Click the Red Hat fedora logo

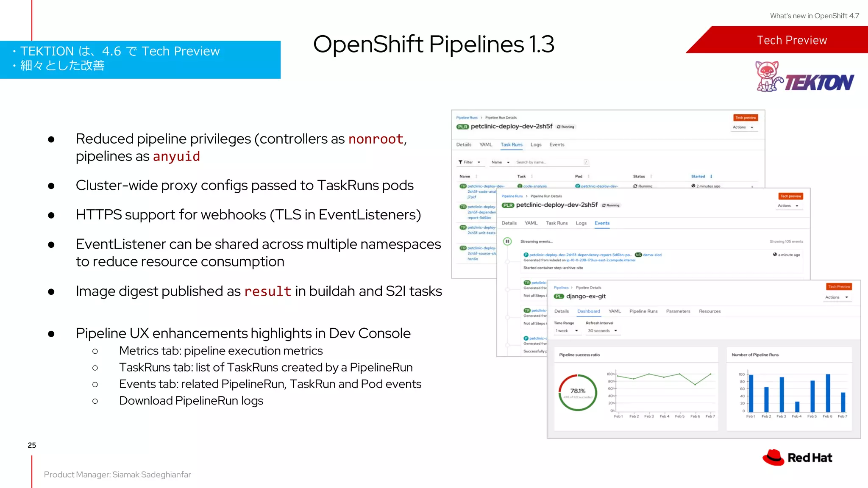(773, 457)
